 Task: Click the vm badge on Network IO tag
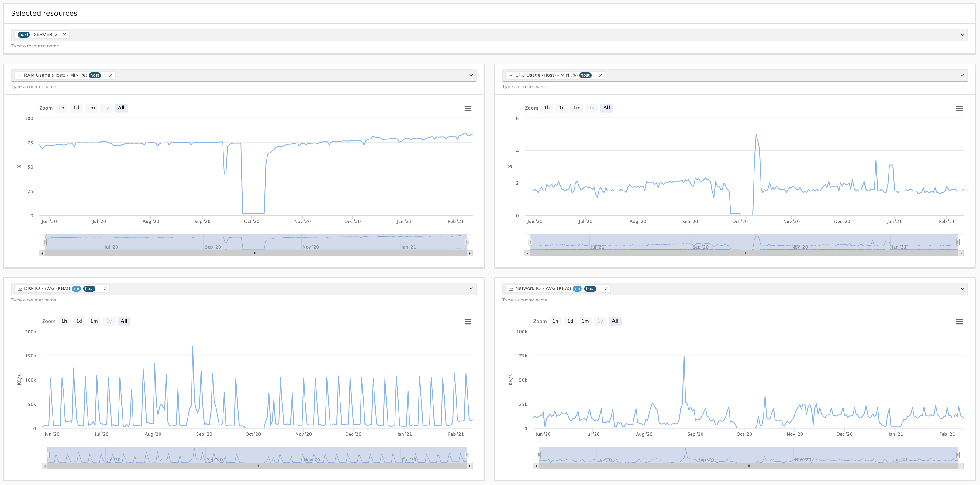point(577,289)
